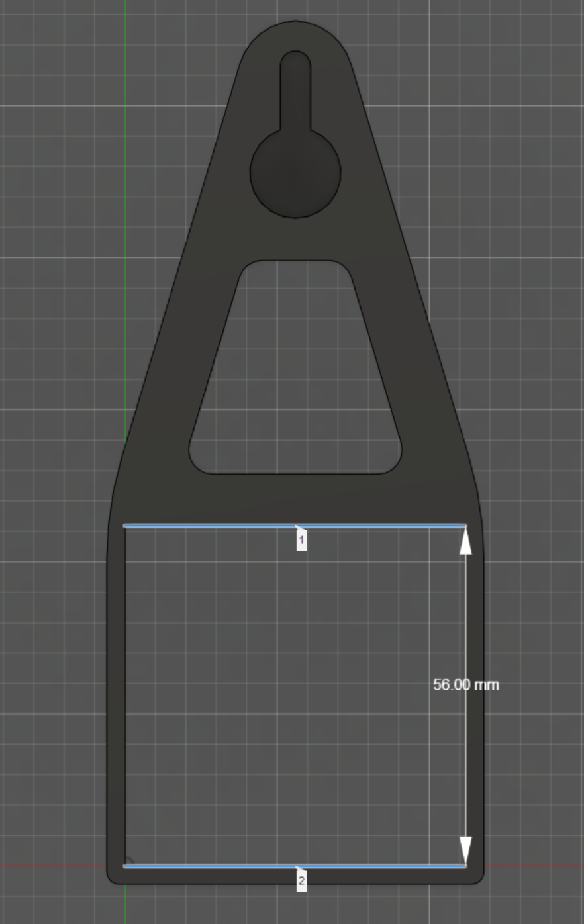Click the red horizontal X axis
This screenshot has width=584, height=924.
[x=543, y=865]
